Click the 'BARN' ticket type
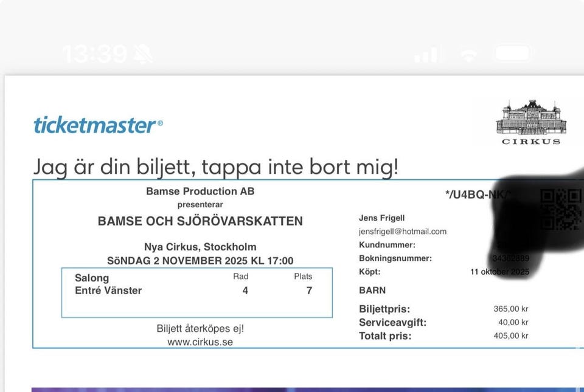The height and width of the screenshot is (392, 584). click(x=372, y=291)
